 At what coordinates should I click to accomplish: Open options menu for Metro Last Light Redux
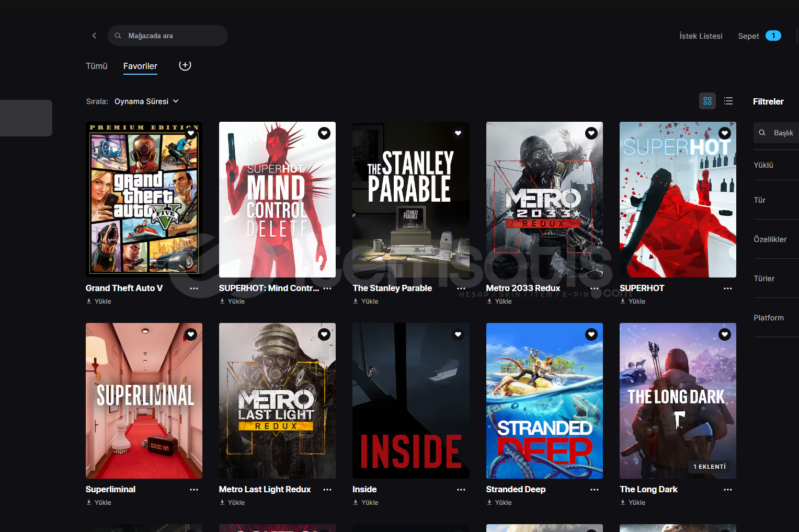coord(327,490)
